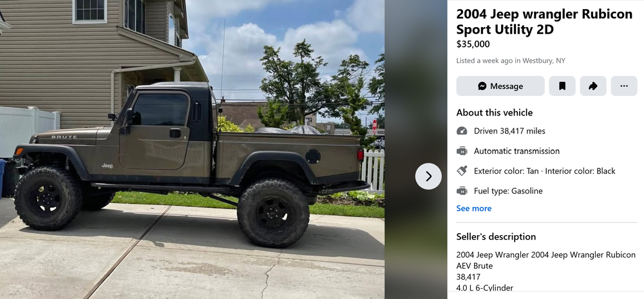Share the listing using the arrow icon
644x299 pixels.
pyautogui.click(x=592, y=86)
